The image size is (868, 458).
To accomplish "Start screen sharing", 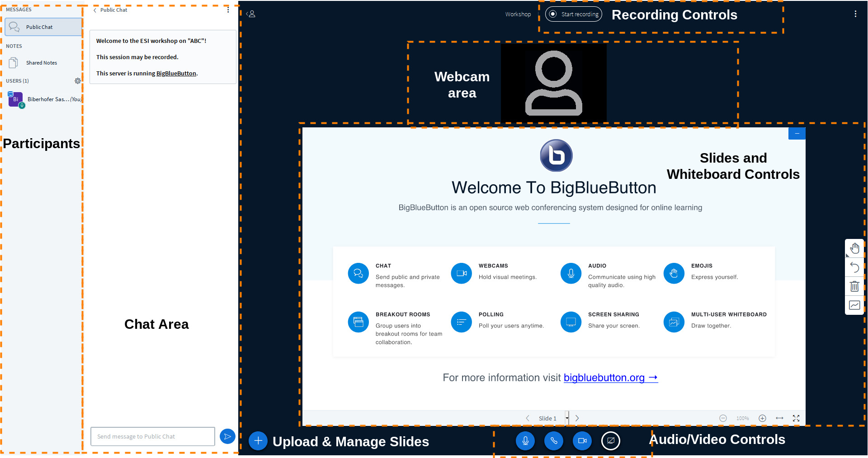I will pos(611,441).
